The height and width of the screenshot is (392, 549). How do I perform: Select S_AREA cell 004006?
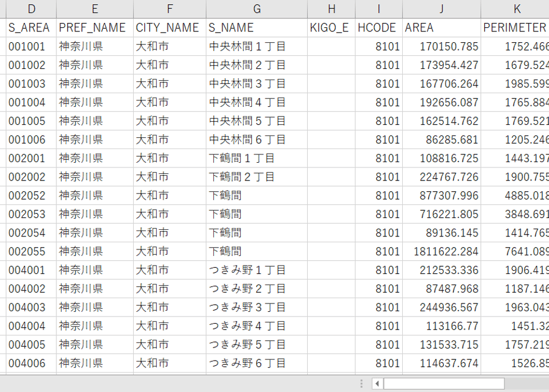tap(31, 363)
